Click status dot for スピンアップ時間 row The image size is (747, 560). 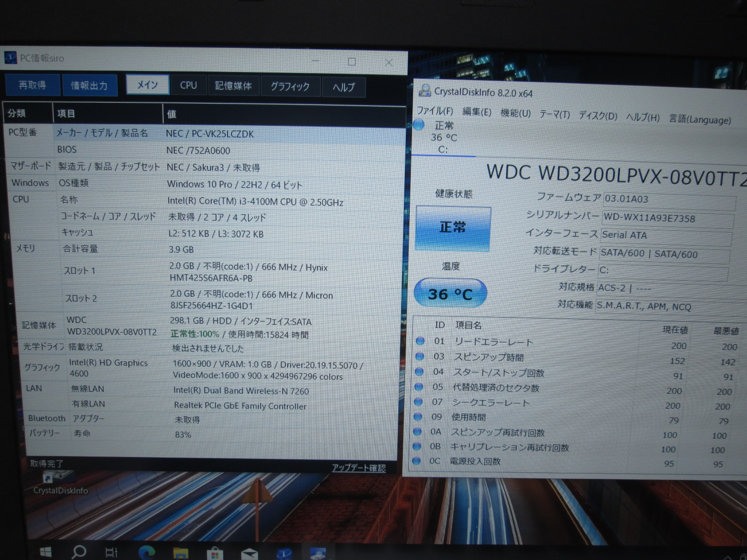point(420,357)
